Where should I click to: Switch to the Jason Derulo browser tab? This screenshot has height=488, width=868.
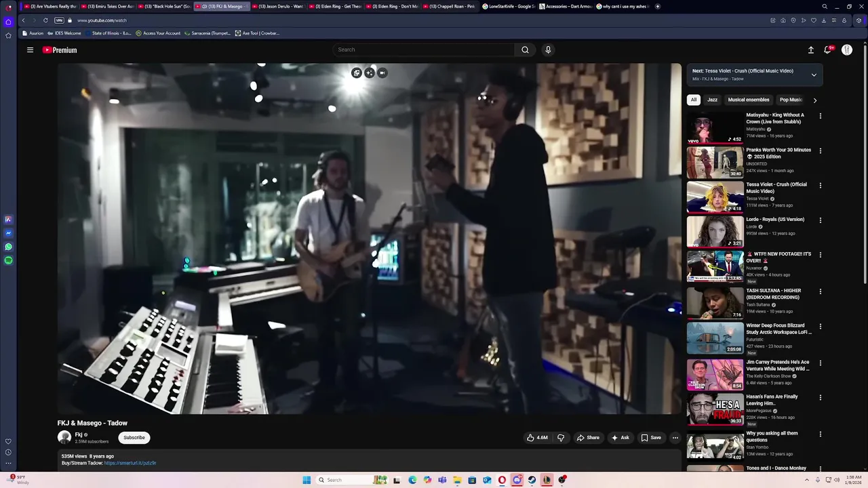tap(279, 6)
